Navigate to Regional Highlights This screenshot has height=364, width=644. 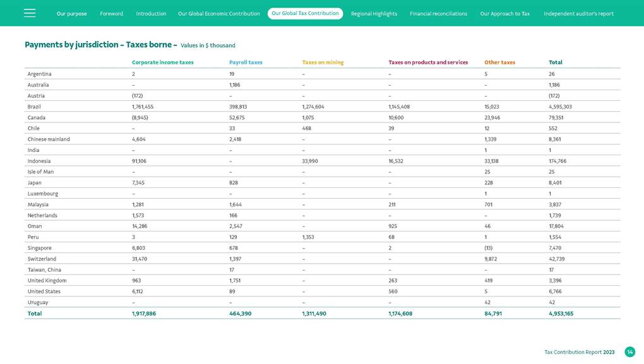coord(374,14)
